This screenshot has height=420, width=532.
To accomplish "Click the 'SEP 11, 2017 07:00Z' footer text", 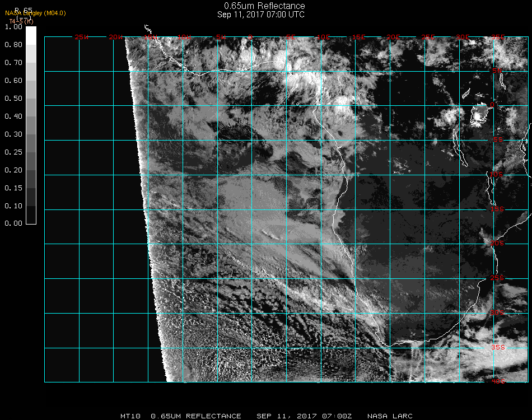I will 304,416.
